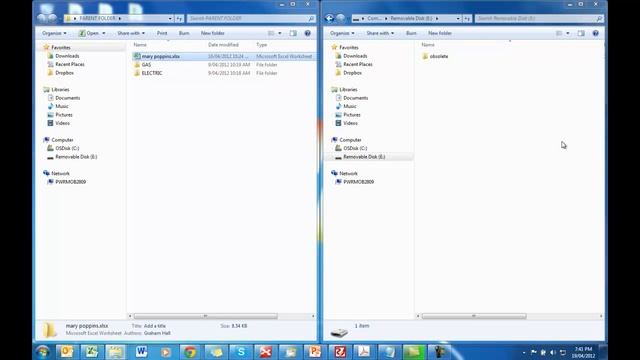The width and height of the screenshot is (640, 360).
Task: Open help in the PARENT FOLDER window
Action: point(308,33)
